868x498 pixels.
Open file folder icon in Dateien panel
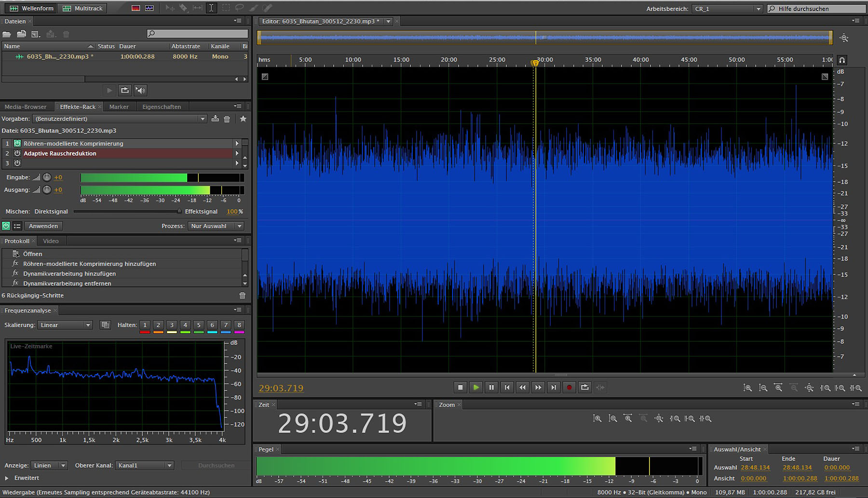click(7, 34)
